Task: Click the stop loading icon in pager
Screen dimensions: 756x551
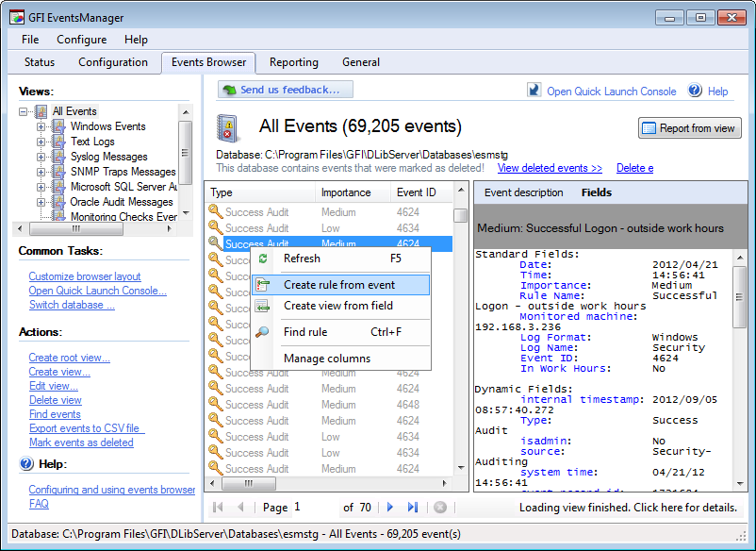Action: (440, 507)
